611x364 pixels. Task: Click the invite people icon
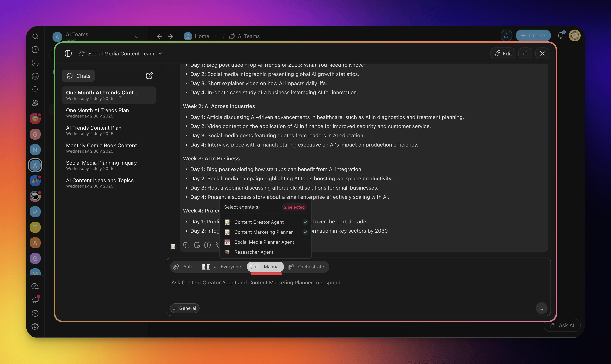click(506, 35)
